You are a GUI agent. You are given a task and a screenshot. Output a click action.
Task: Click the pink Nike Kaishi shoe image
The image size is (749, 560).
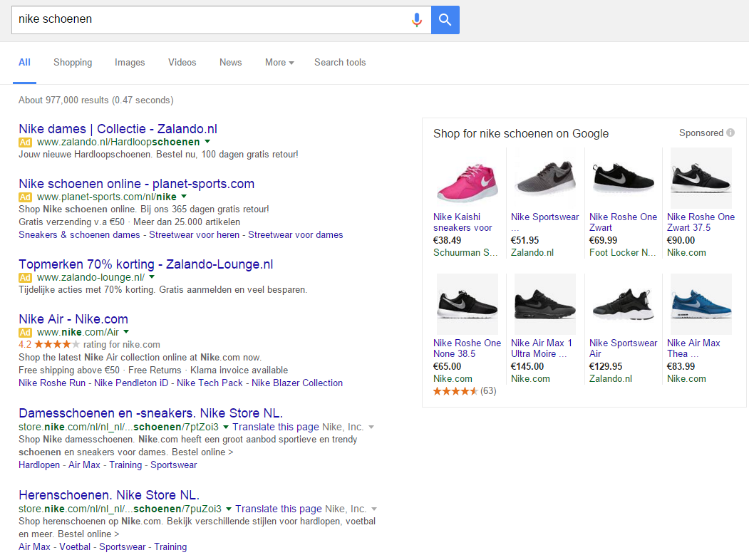[467, 179]
